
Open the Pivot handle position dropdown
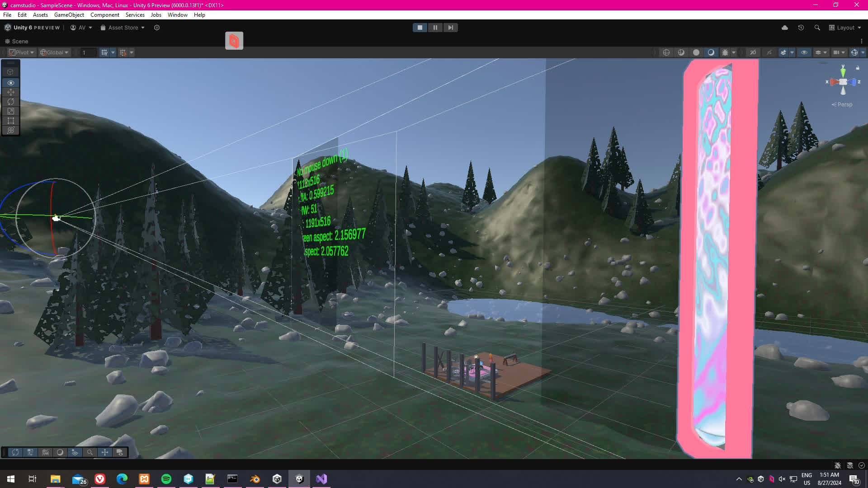tap(22, 52)
